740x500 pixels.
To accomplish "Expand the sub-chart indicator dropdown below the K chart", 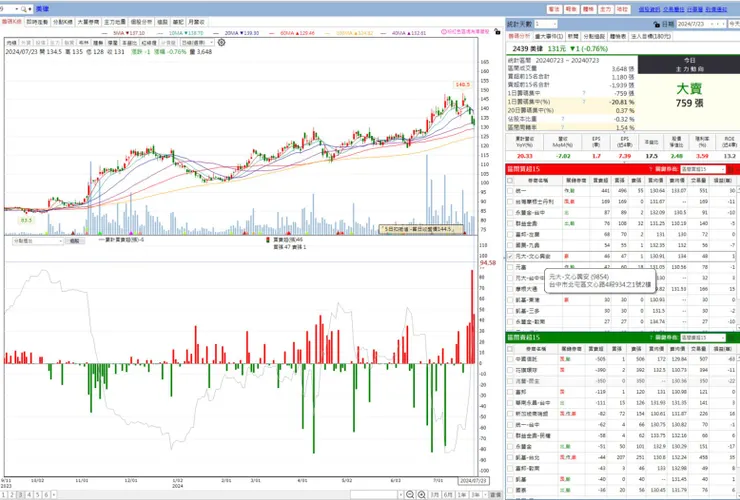I will (x=38, y=241).
